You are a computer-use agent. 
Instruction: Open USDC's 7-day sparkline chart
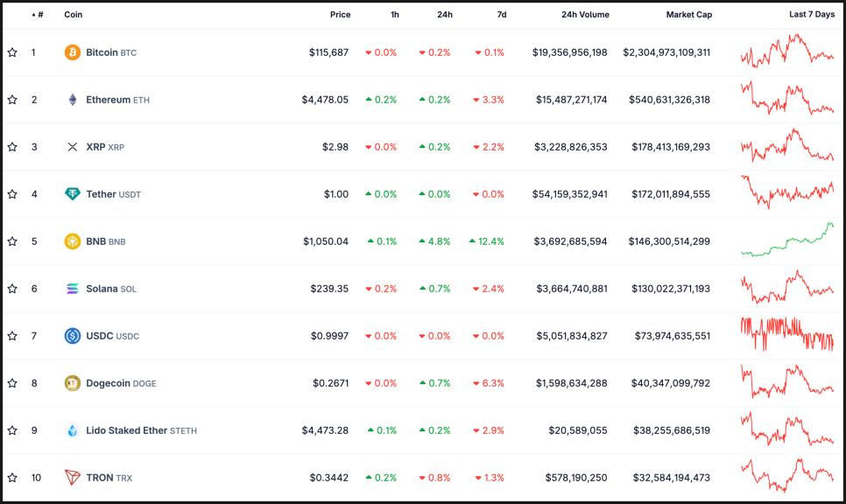coord(787,334)
